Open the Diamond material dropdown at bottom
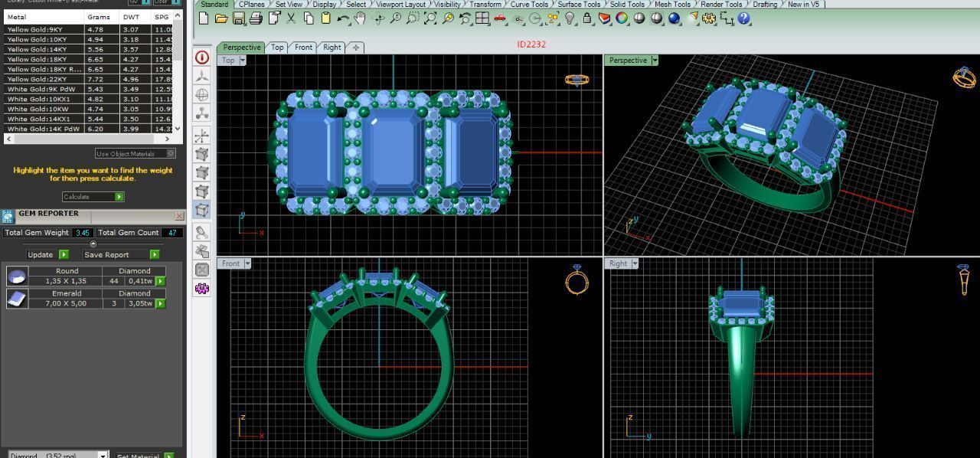 tap(103, 455)
